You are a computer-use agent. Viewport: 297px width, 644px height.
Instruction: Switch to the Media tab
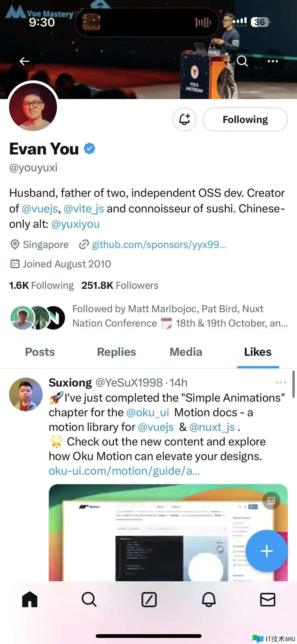tap(186, 352)
